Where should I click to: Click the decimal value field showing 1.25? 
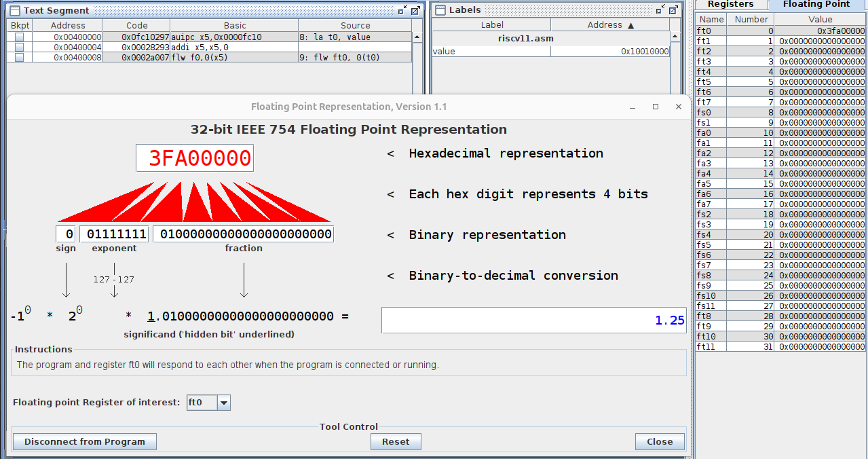[x=533, y=320]
